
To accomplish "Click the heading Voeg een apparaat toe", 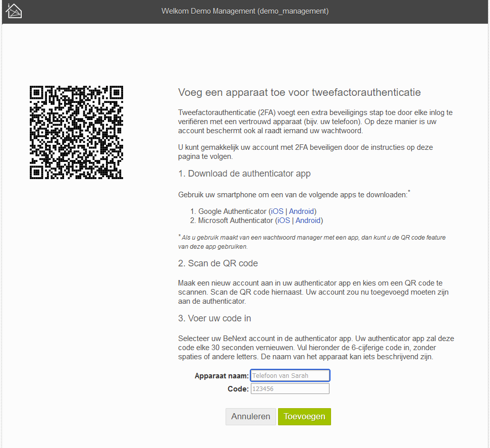I will pyautogui.click(x=299, y=92).
